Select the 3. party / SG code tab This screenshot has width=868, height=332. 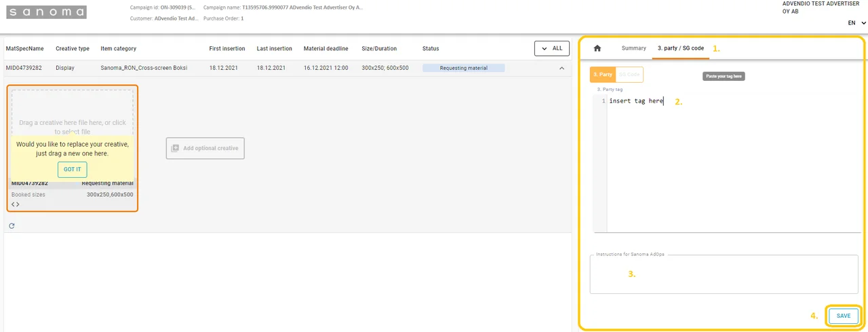(680, 48)
